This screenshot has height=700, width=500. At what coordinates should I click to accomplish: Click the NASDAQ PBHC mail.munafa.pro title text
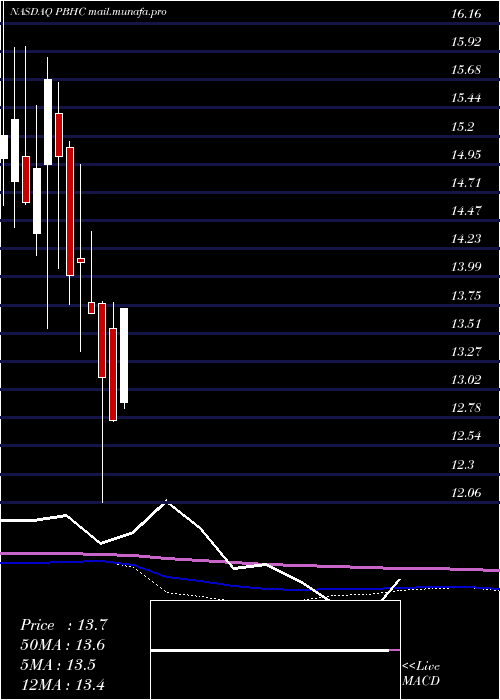(x=88, y=12)
